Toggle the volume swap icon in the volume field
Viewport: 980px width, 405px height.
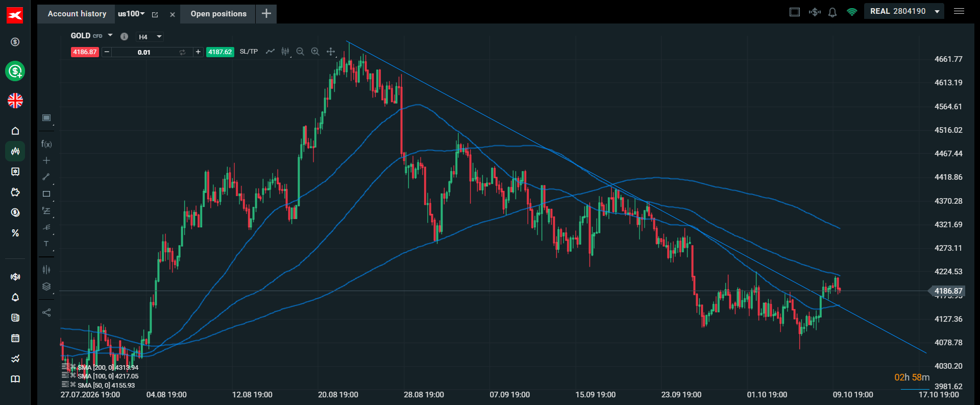182,52
